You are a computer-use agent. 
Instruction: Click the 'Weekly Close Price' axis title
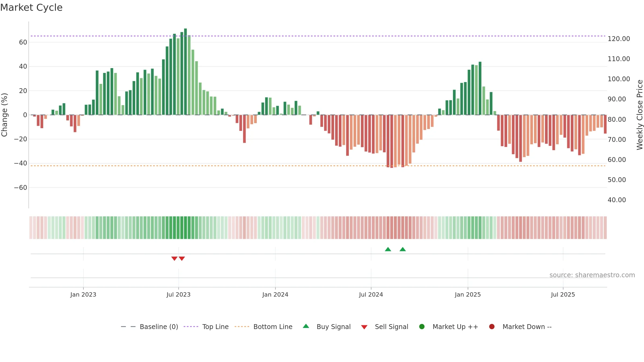tap(640, 115)
